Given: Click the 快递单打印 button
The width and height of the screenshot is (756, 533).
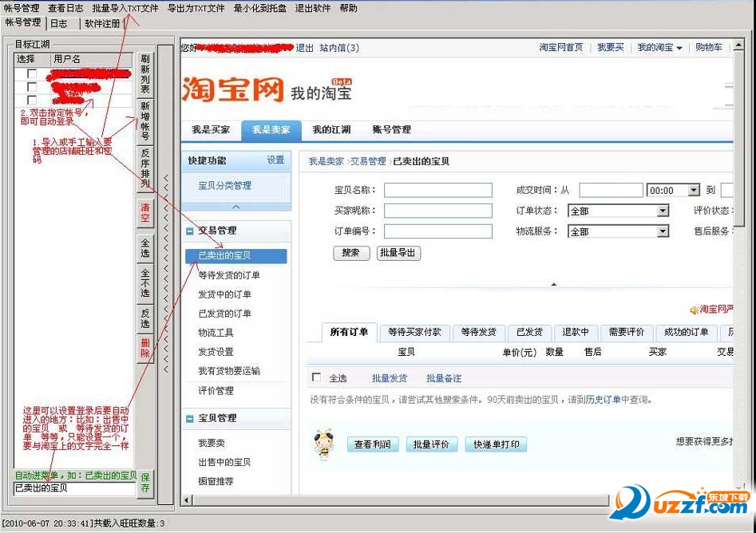Looking at the screenshot, I should click(496, 444).
